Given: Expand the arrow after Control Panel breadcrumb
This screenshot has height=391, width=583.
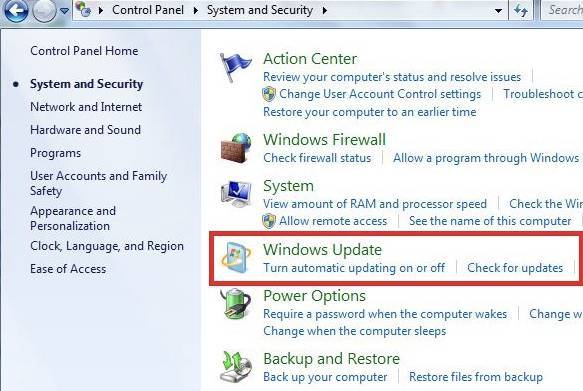Looking at the screenshot, I should 196,10.
